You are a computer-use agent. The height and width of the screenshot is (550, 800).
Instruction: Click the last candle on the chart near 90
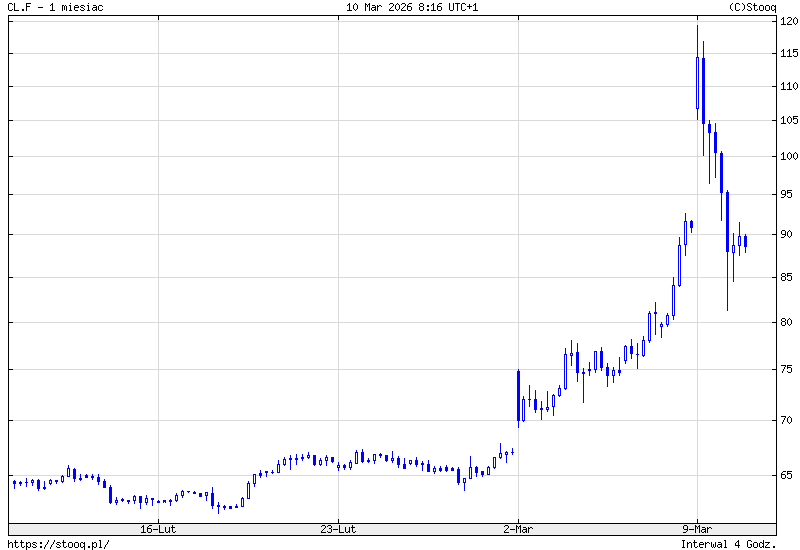745,241
